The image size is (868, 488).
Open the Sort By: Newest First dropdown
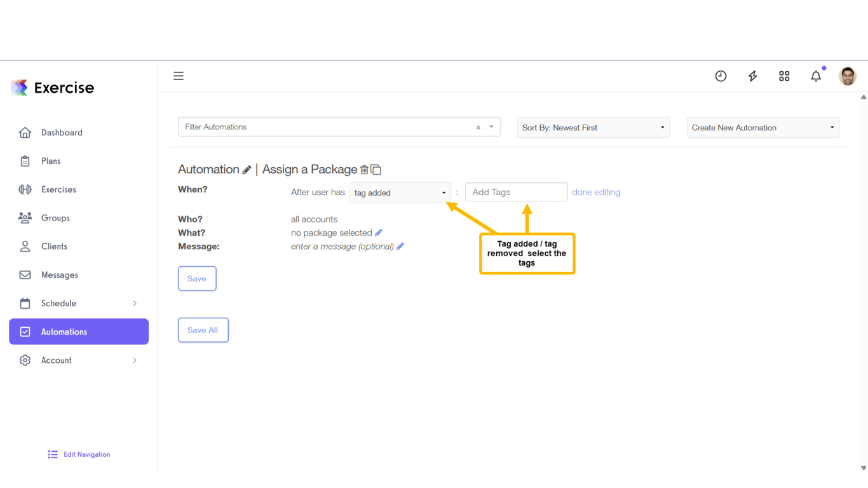(593, 128)
